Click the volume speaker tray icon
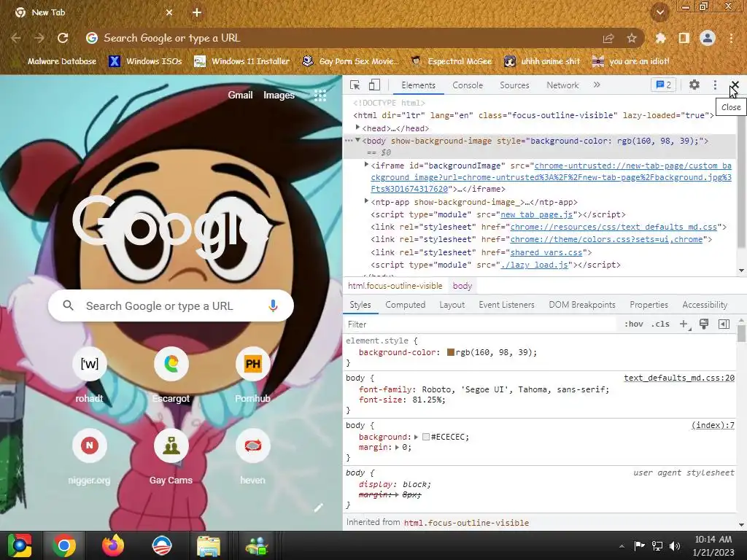 coord(675,545)
